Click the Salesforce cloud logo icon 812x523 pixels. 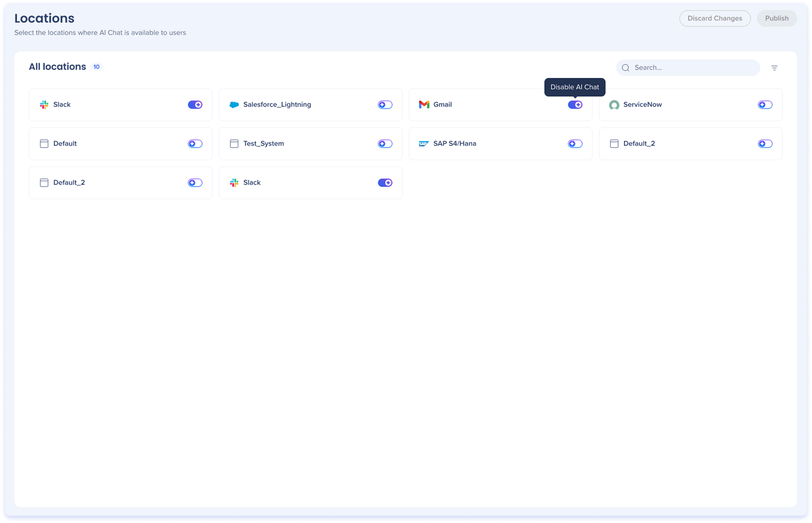[234, 105]
